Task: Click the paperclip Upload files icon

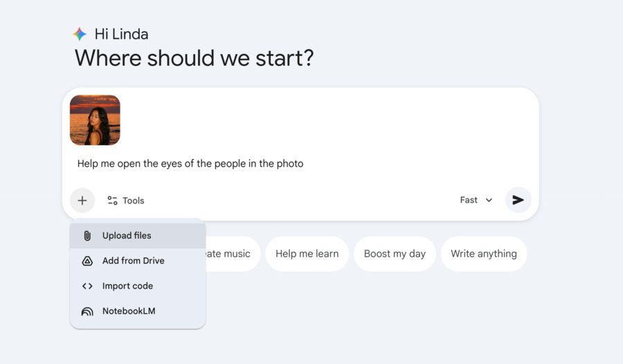Action: [x=87, y=236]
